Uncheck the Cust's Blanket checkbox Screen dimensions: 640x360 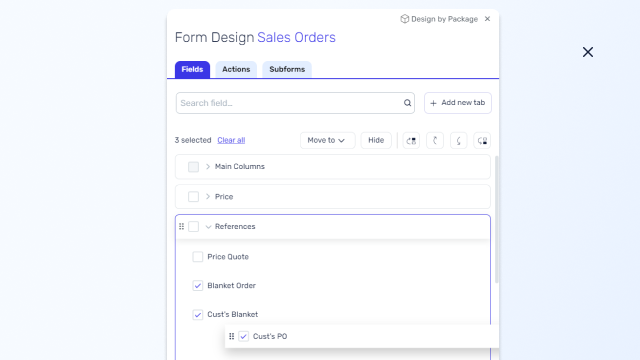(x=198, y=315)
